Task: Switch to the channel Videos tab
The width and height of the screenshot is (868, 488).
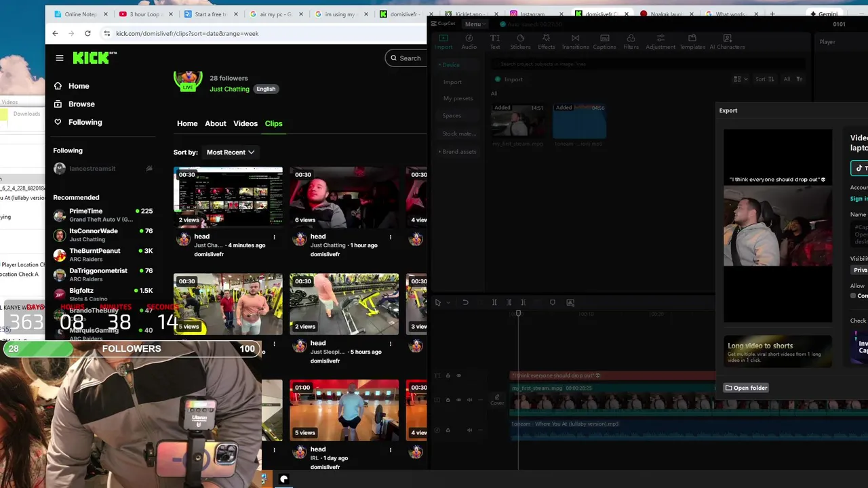Action: tap(245, 123)
